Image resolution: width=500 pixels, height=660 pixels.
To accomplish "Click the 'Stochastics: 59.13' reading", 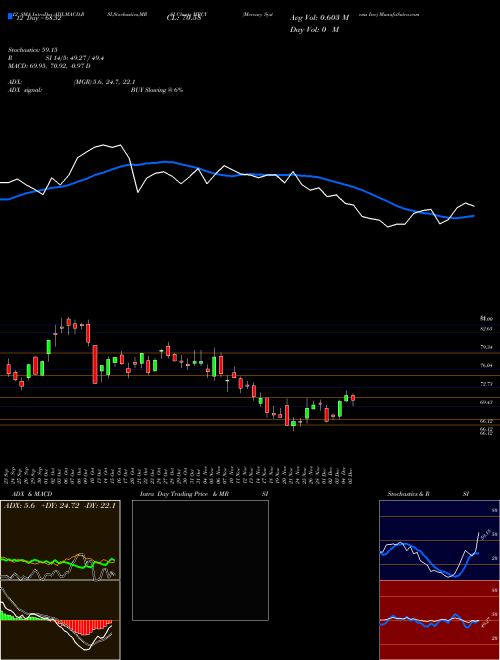I will coord(32,48).
